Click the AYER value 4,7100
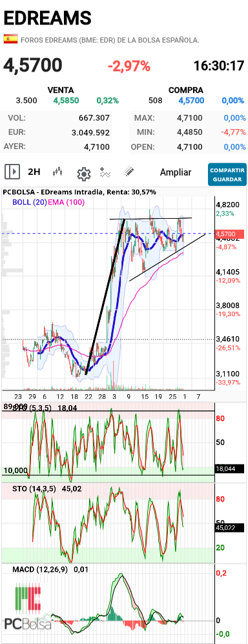Screen dimensions: 248x644 [x=97, y=146]
